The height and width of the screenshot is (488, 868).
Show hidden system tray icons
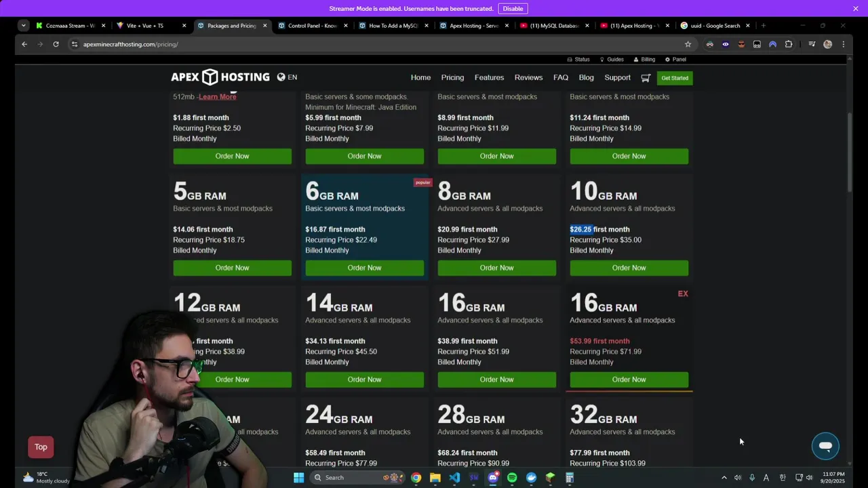click(724, 478)
